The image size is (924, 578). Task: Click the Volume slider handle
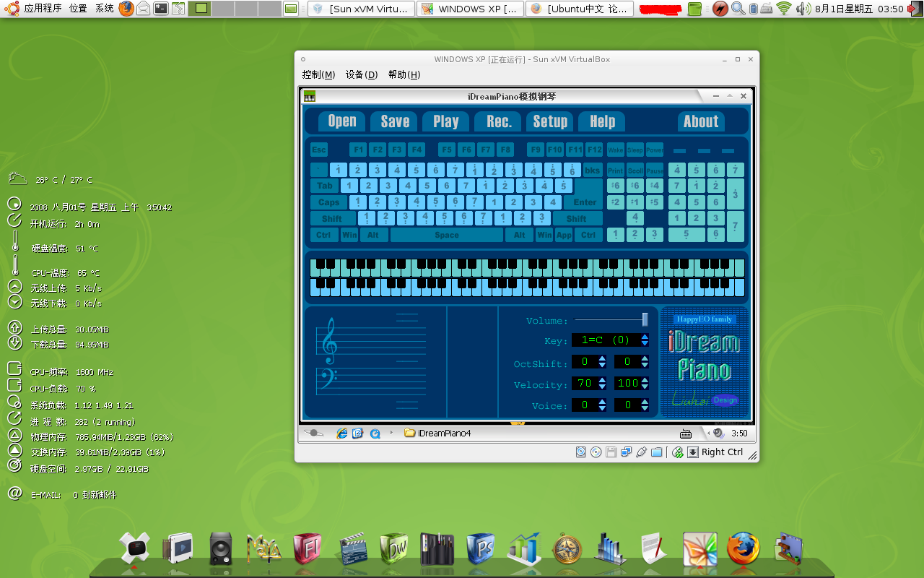645,319
